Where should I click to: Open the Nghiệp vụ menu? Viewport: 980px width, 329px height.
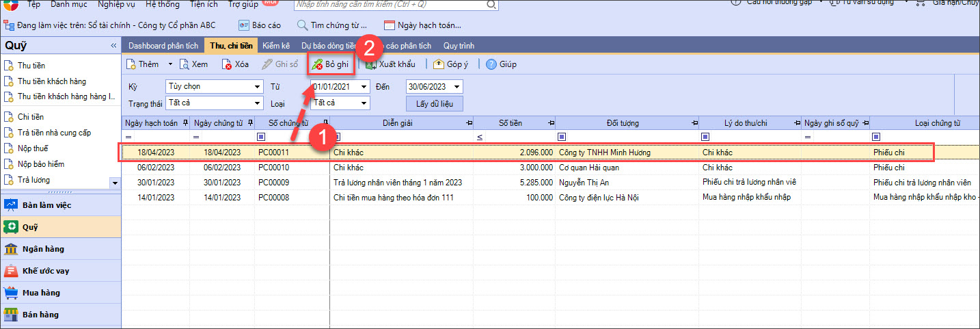pos(116,5)
